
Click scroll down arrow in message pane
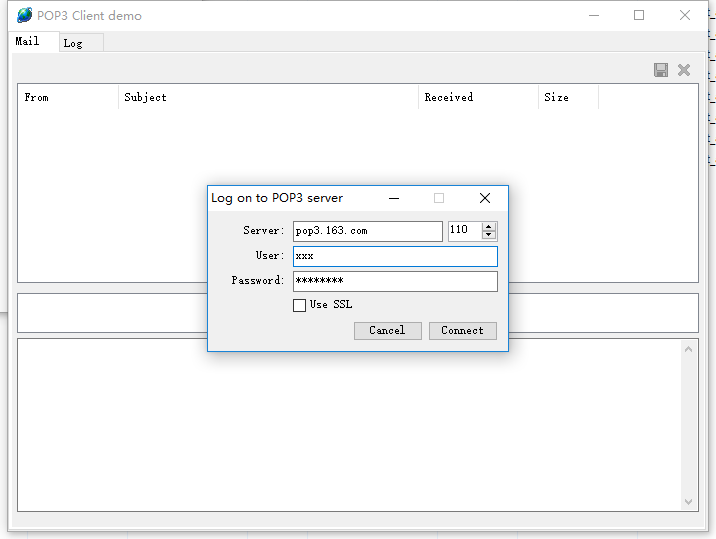[x=689, y=502]
